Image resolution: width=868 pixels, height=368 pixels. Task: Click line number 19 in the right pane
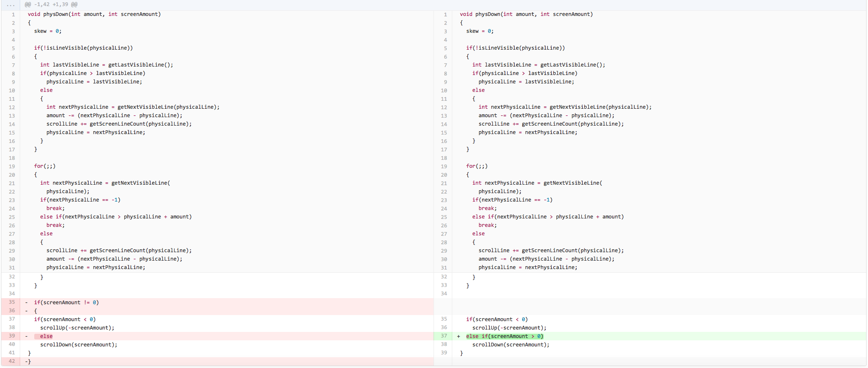tap(444, 166)
